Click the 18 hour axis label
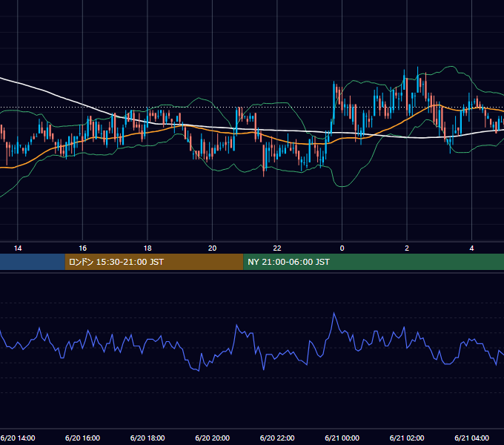This screenshot has height=445, width=504. coord(147,248)
